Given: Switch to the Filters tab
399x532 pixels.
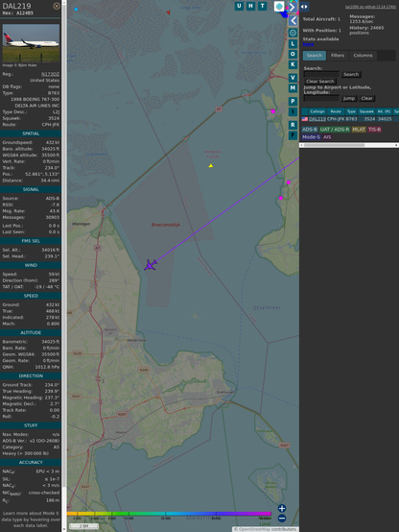Looking at the screenshot, I should coord(338,56).
